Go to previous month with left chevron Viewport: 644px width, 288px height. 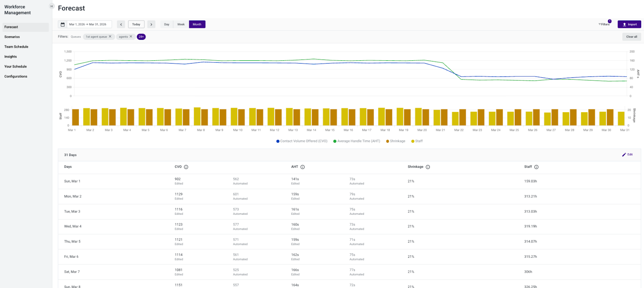click(121, 25)
